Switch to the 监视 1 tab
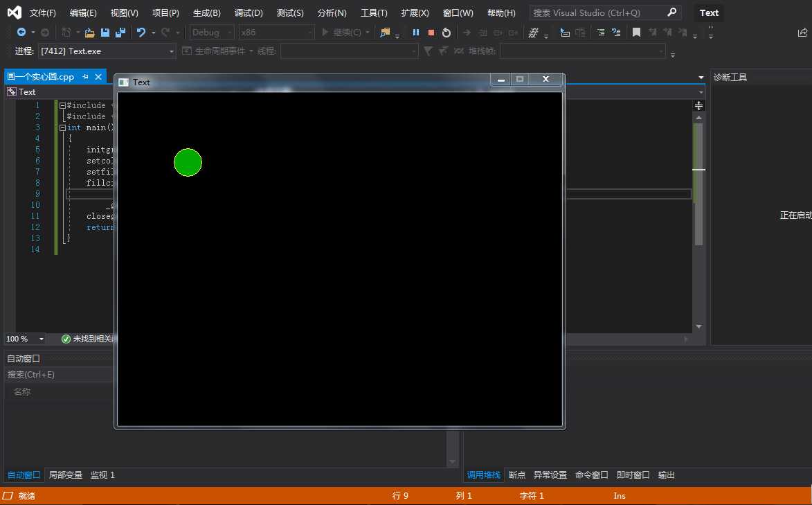812x505 pixels. coord(102,475)
